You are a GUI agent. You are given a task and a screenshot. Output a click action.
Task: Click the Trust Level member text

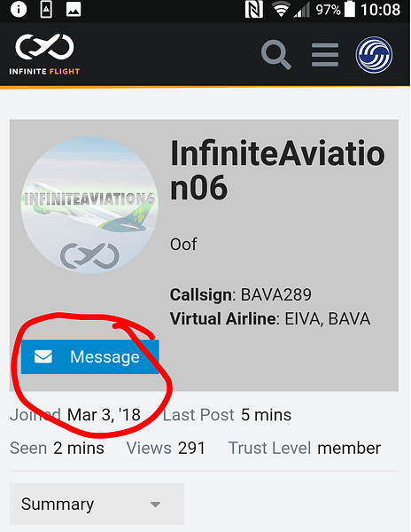[305, 448]
